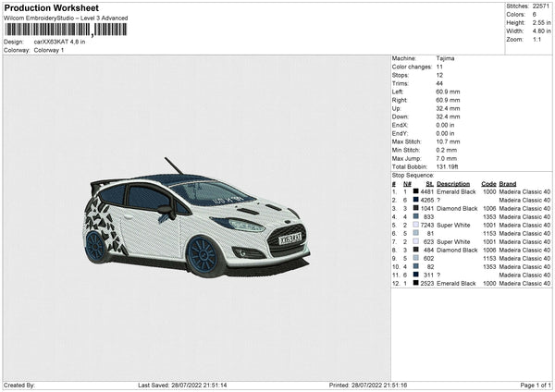Click the navy swatch in stop row 11
Image resolution: width=555 pixels, height=392 pixels.
coord(415,275)
